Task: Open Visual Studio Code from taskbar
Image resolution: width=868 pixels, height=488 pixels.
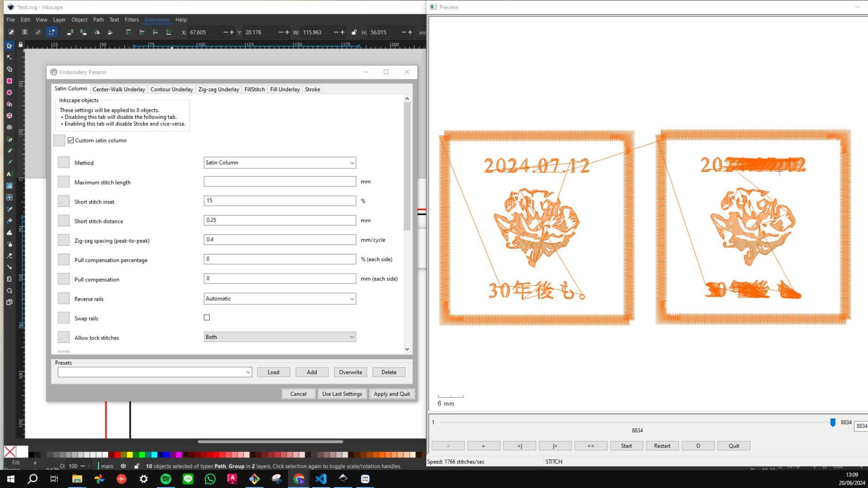Action: [321, 478]
